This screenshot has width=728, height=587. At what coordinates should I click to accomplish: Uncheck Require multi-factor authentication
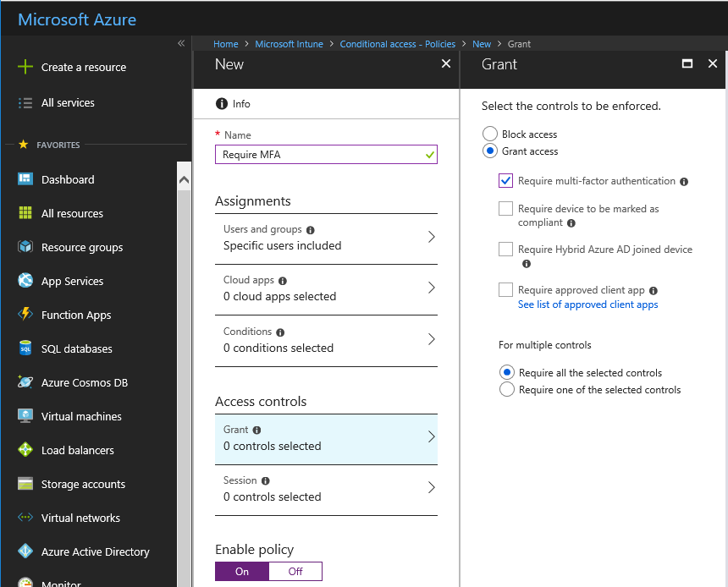pos(505,180)
